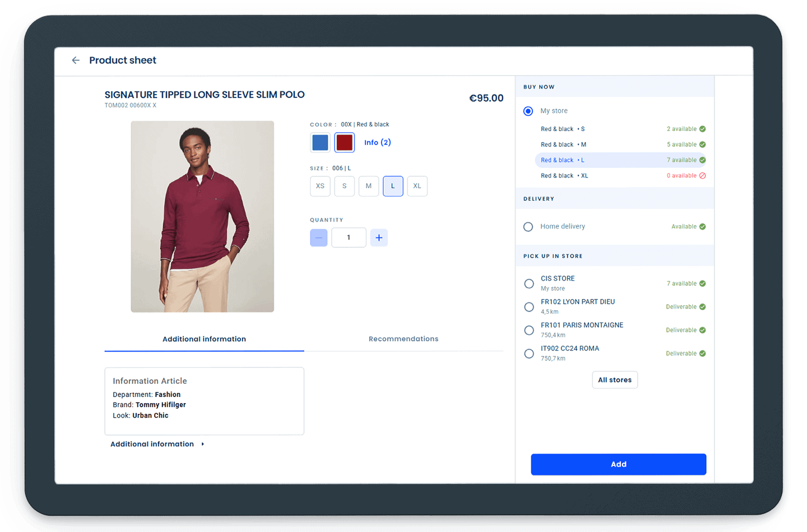Click deliverable check icon for IT902 CC24 ROMA
Image resolution: width=807 pixels, height=532 pixels.
[x=702, y=354]
